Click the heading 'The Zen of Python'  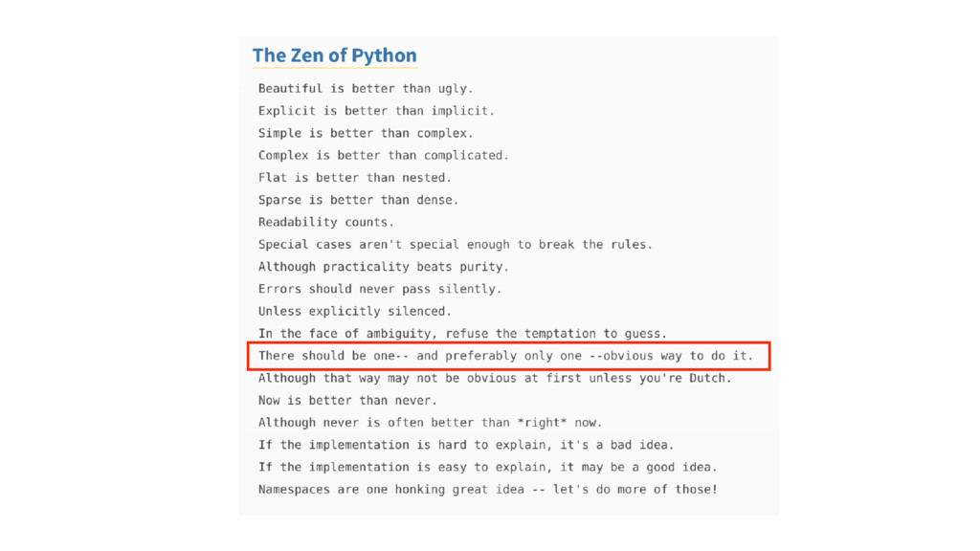tap(334, 55)
